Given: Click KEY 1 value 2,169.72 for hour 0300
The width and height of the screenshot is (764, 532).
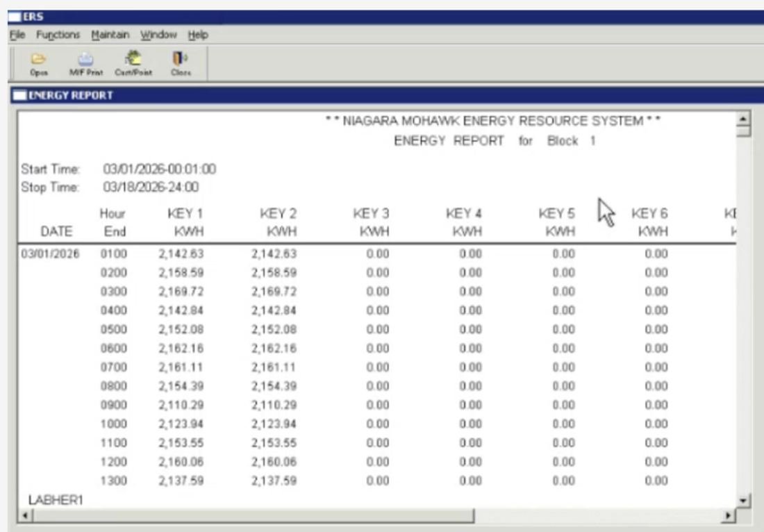Looking at the screenshot, I should pyautogui.click(x=181, y=292).
